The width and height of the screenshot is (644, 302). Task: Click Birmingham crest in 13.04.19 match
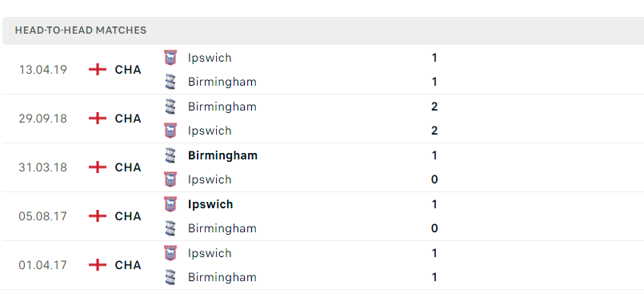coord(170,82)
